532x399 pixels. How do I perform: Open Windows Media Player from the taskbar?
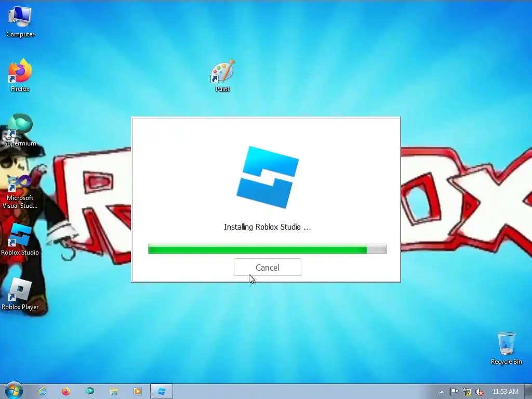point(137,392)
